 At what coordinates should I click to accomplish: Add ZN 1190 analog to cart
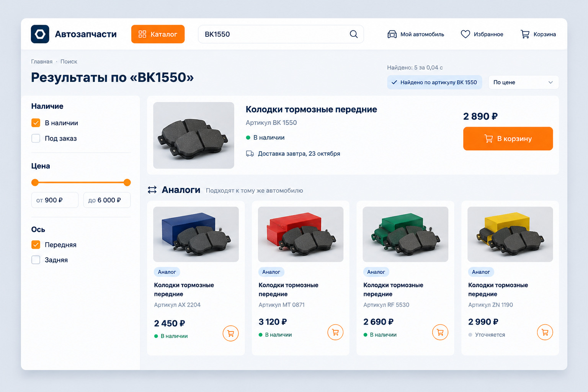pos(545,332)
